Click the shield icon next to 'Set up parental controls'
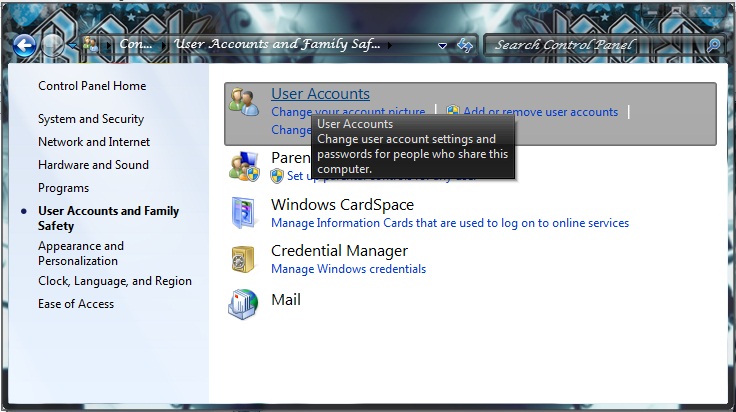 pos(277,176)
